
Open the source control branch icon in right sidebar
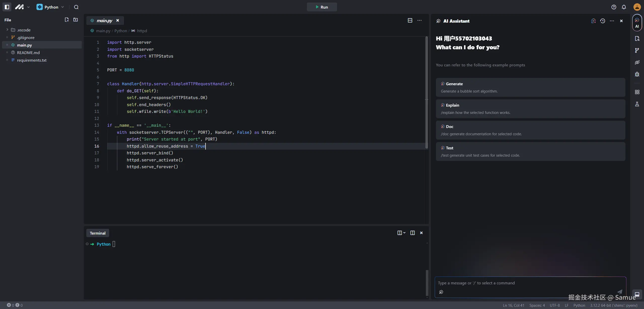pyautogui.click(x=637, y=50)
